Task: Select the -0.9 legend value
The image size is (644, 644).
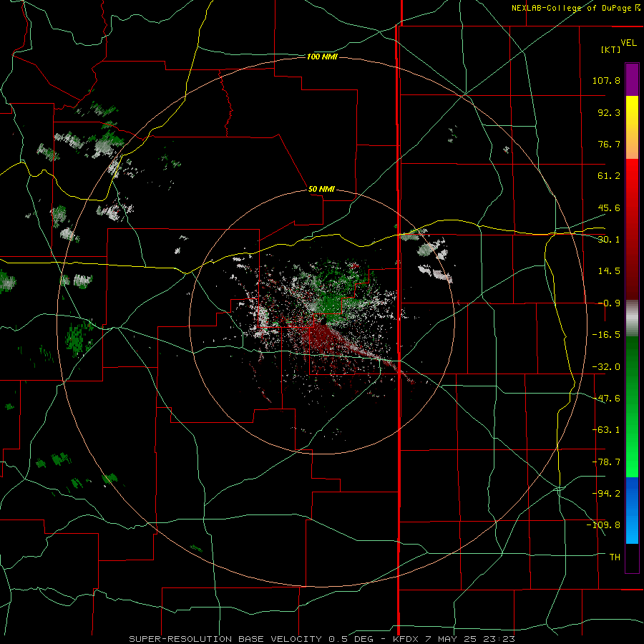Action: pos(609,303)
